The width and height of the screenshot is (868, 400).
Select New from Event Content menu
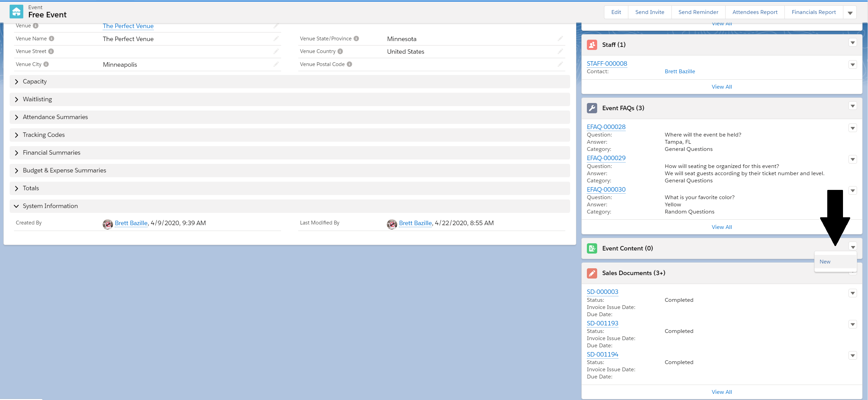point(825,262)
